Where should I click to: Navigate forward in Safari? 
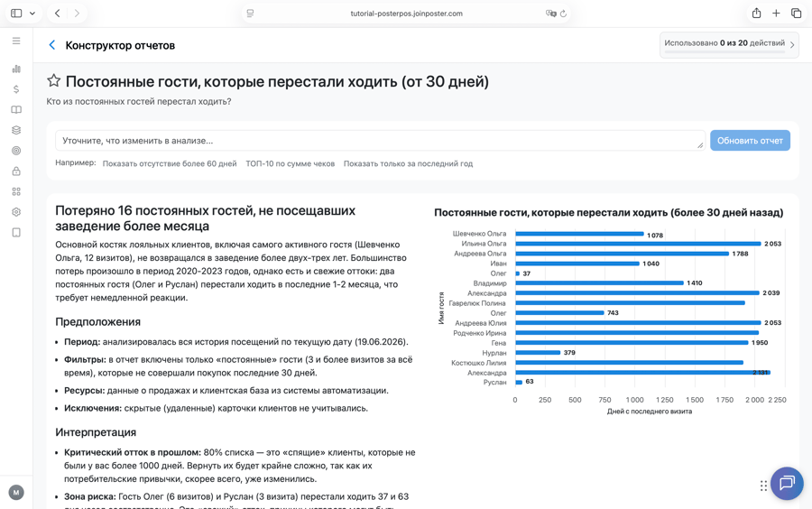pyautogui.click(x=77, y=14)
